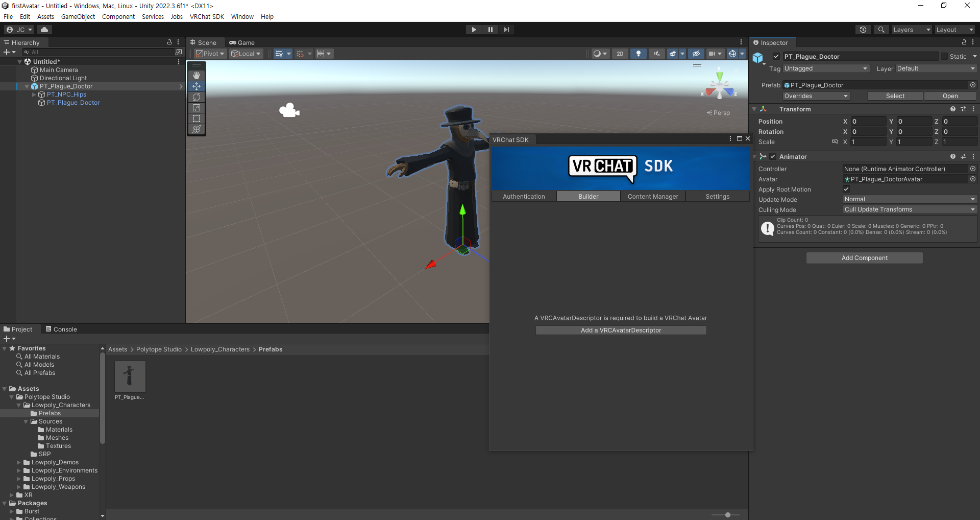Viewport: 980px width, 520px height.
Task: Open the GameObject menu
Action: (x=78, y=16)
